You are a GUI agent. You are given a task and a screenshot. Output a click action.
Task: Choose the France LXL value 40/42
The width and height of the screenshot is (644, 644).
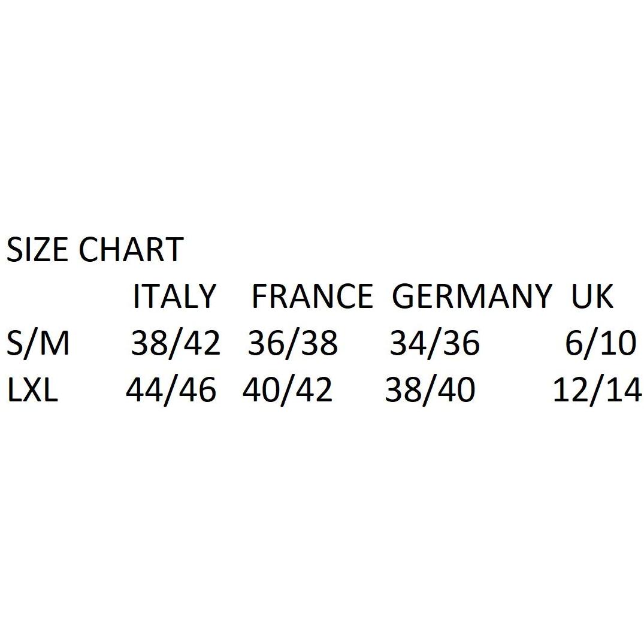click(288, 391)
